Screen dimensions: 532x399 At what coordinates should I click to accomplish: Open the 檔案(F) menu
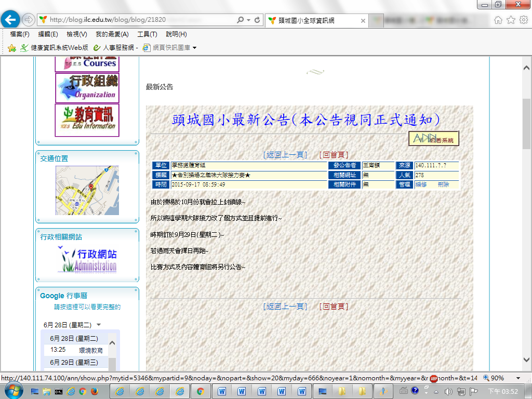point(20,34)
